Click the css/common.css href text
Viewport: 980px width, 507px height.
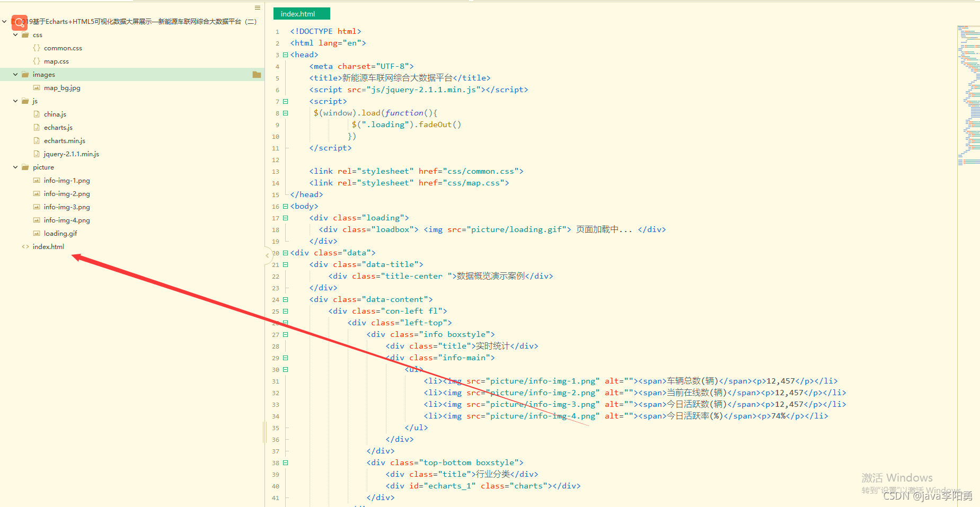click(481, 171)
